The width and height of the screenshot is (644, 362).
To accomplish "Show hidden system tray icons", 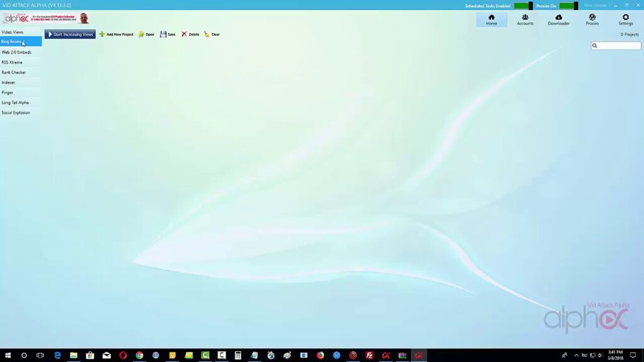I will pos(576,356).
